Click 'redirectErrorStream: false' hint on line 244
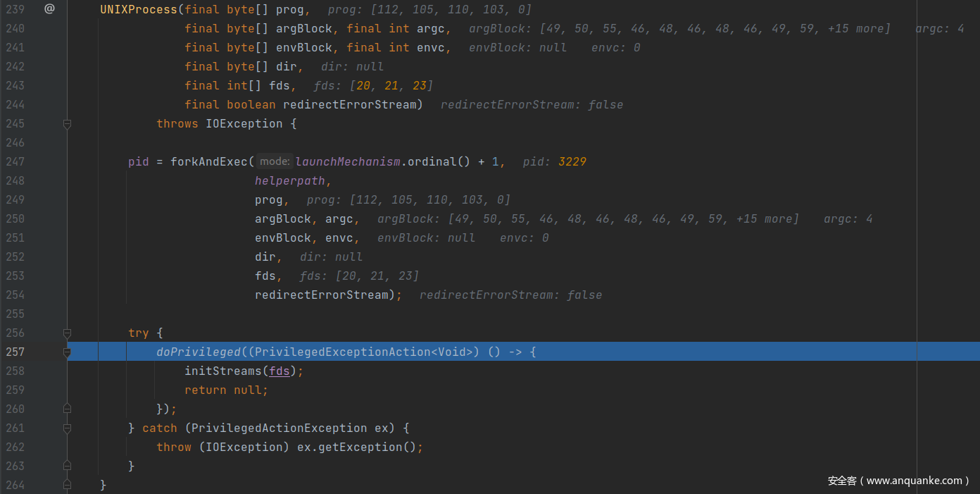 click(x=532, y=105)
